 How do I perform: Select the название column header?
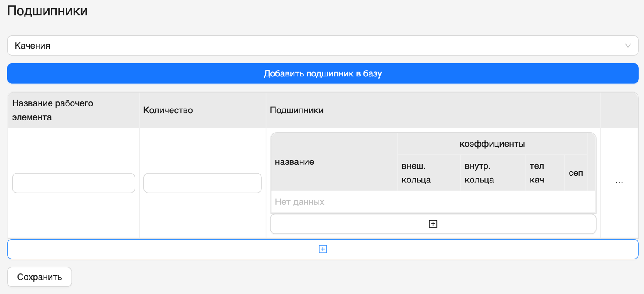(x=334, y=161)
